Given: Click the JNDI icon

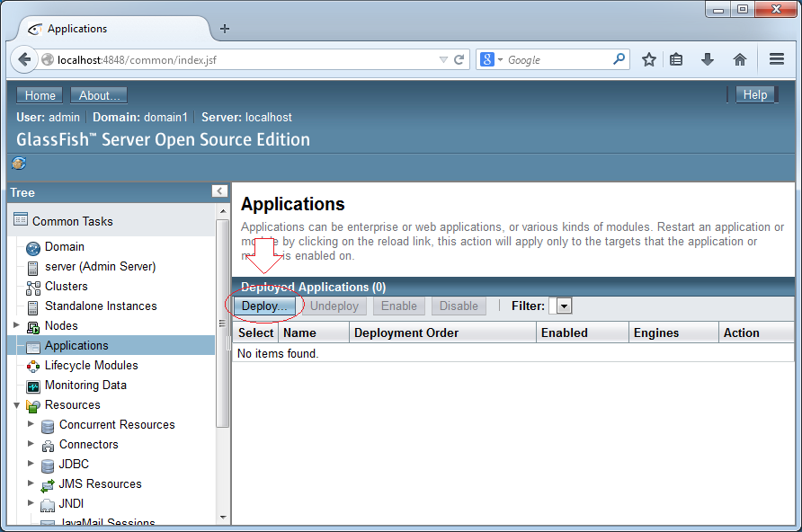Looking at the screenshot, I should tap(48, 505).
